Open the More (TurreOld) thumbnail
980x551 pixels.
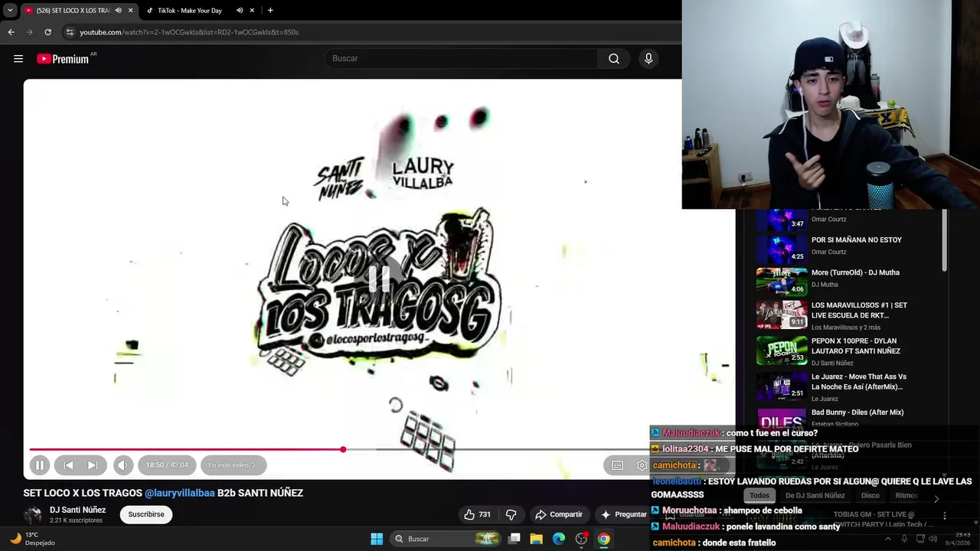(782, 281)
